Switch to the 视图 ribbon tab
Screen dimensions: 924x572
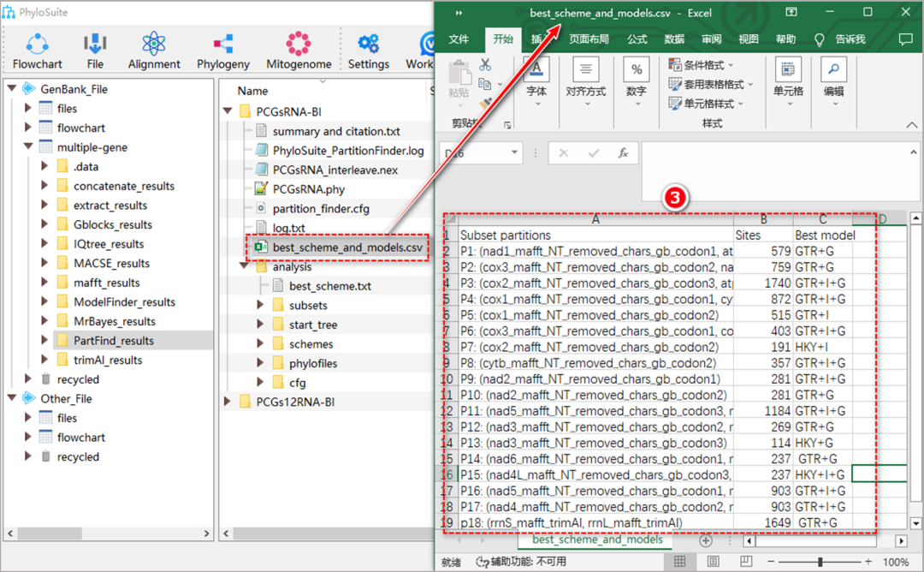(x=749, y=39)
